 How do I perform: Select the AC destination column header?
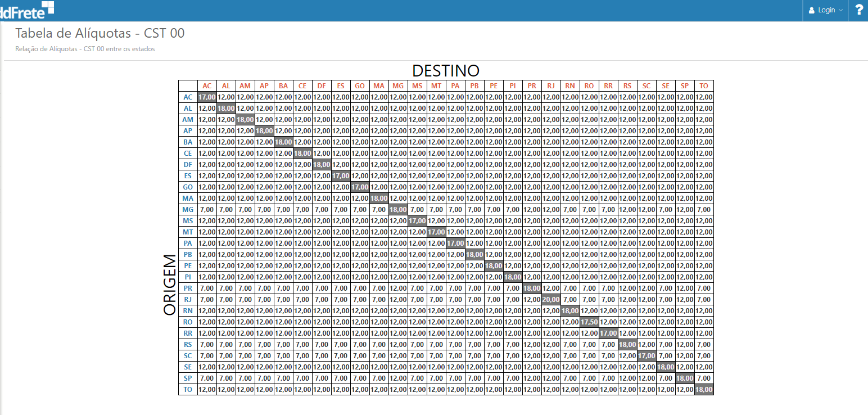click(207, 85)
